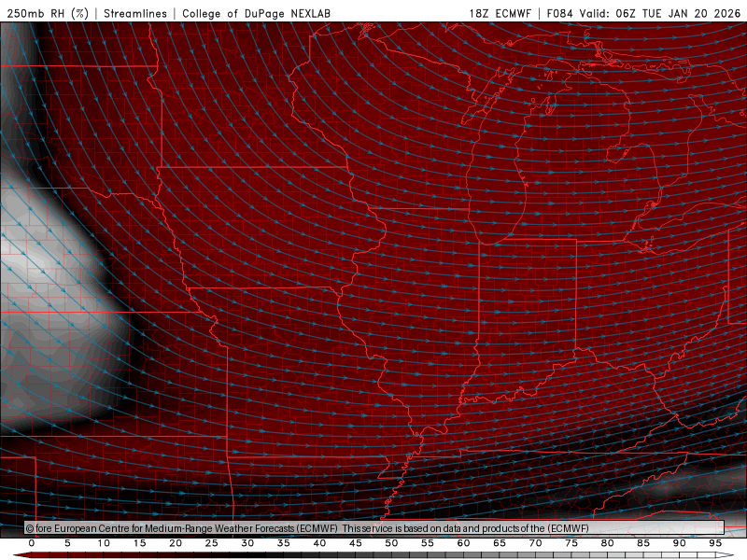Click the '25' value on the color scale

(212, 543)
